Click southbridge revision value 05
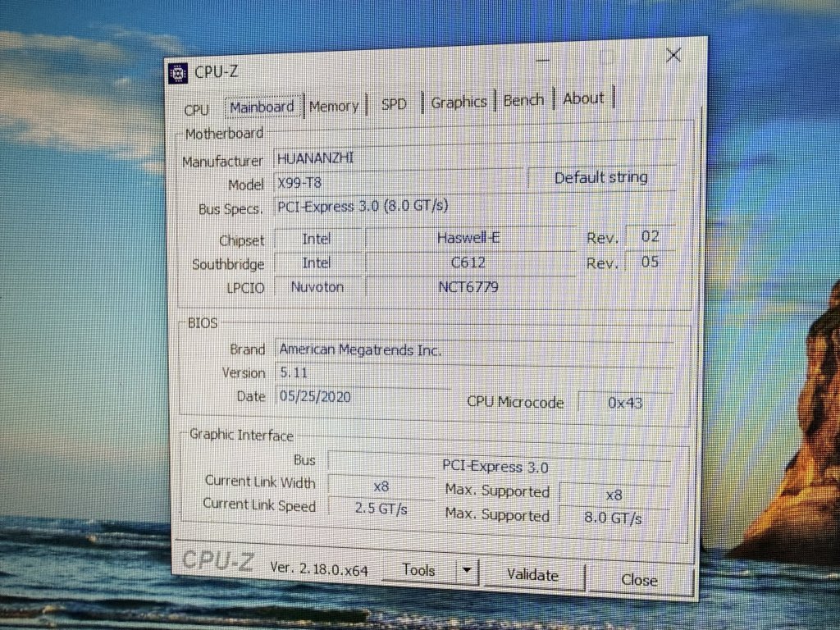840x630 pixels. point(650,262)
